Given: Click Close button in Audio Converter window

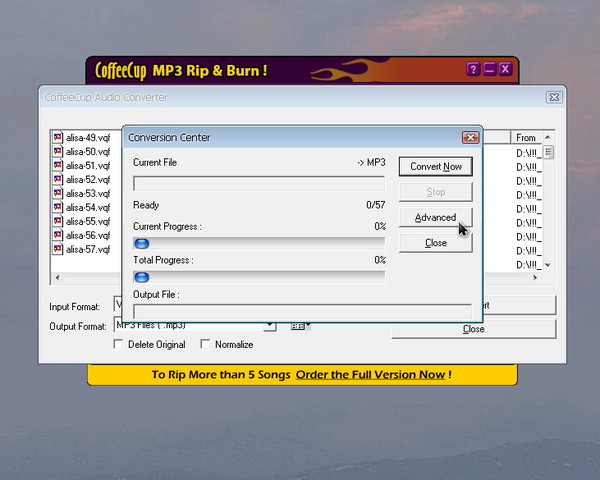Looking at the screenshot, I should 474,329.
